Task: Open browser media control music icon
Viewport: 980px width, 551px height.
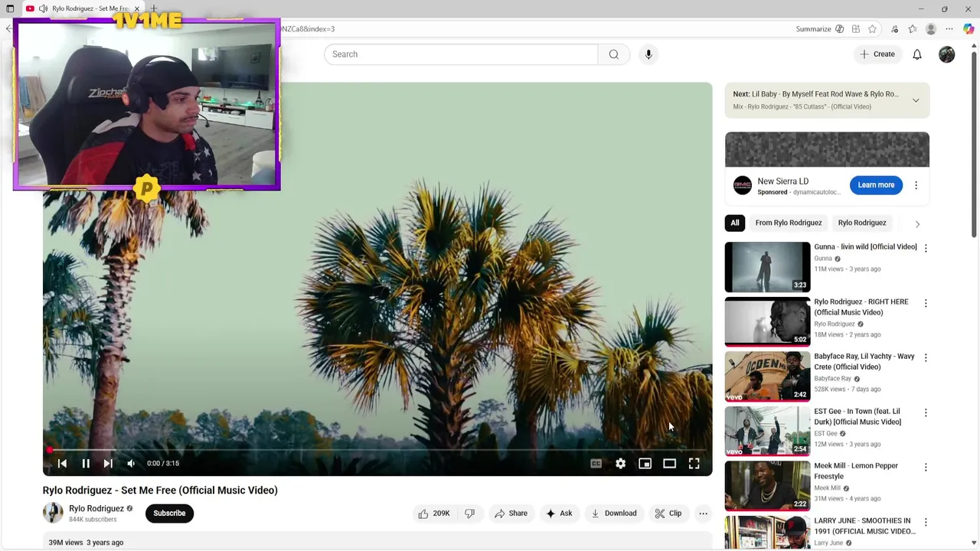Action: [x=896, y=29]
